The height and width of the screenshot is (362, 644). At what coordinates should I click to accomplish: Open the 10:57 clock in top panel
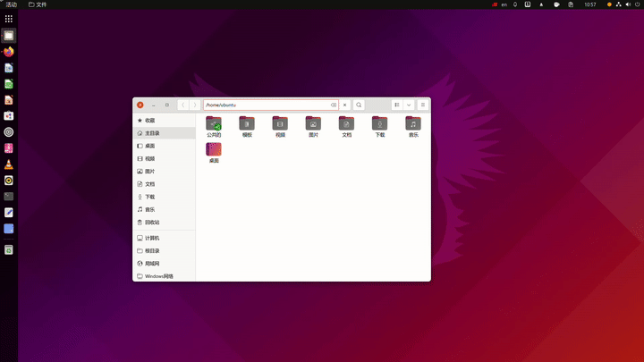(590, 4)
